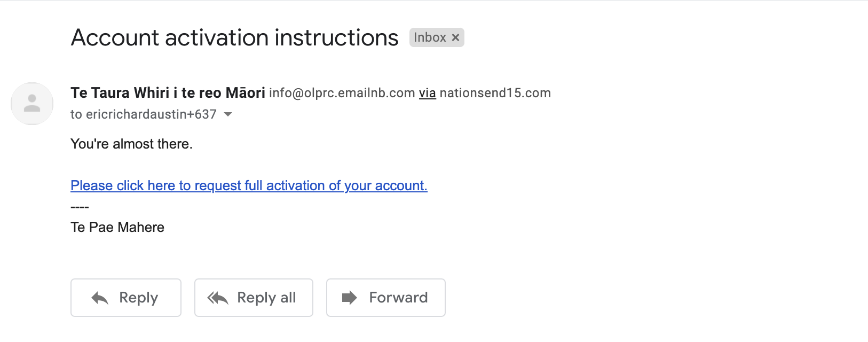Click the info@olprc.emailnb.com sender address
The image size is (868, 342).
pyautogui.click(x=342, y=93)
